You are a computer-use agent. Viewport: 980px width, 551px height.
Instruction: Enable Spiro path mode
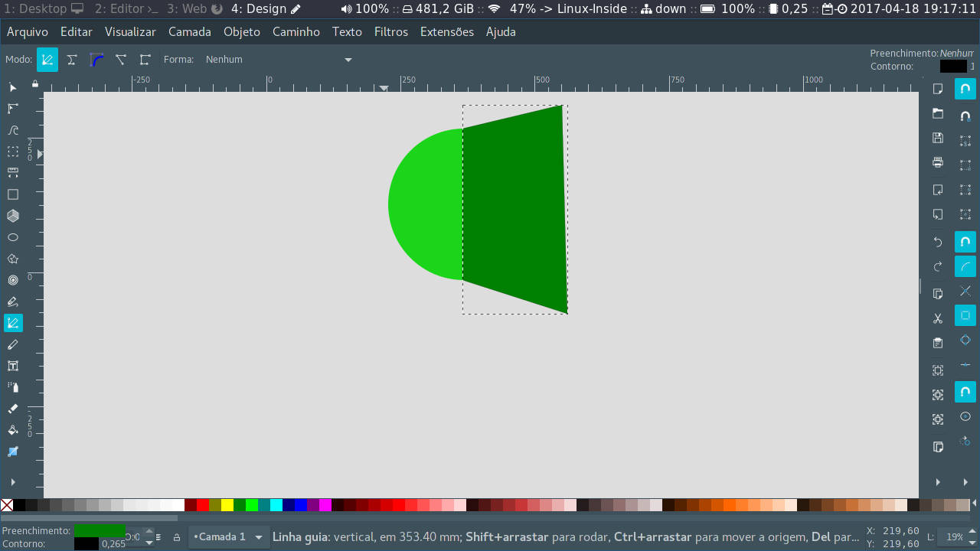click(72, 60)
